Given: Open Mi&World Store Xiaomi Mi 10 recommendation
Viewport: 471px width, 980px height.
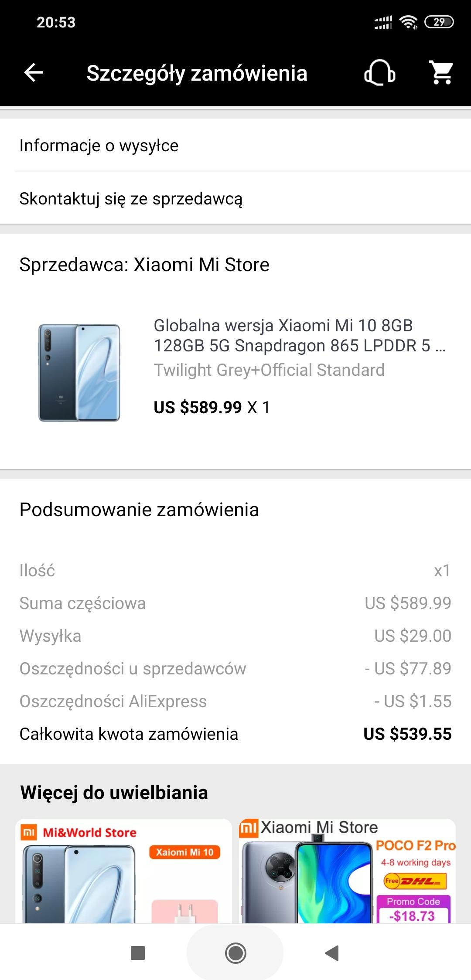Looking at the screenshot, I should point(123,871).
